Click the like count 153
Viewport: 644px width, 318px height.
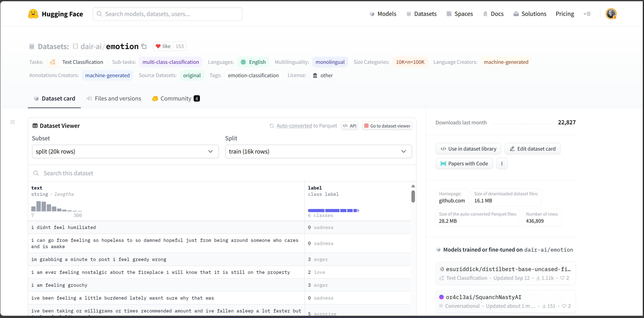coord(180,46)
